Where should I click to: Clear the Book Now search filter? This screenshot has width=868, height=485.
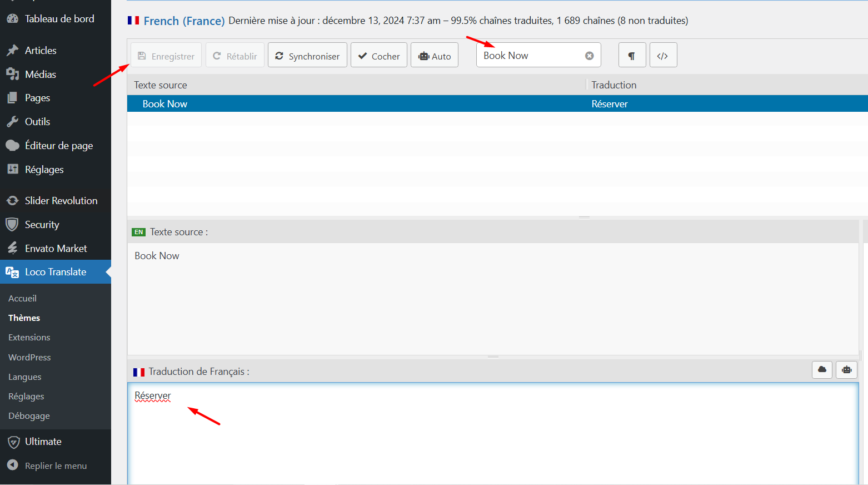tap(589, 56)
